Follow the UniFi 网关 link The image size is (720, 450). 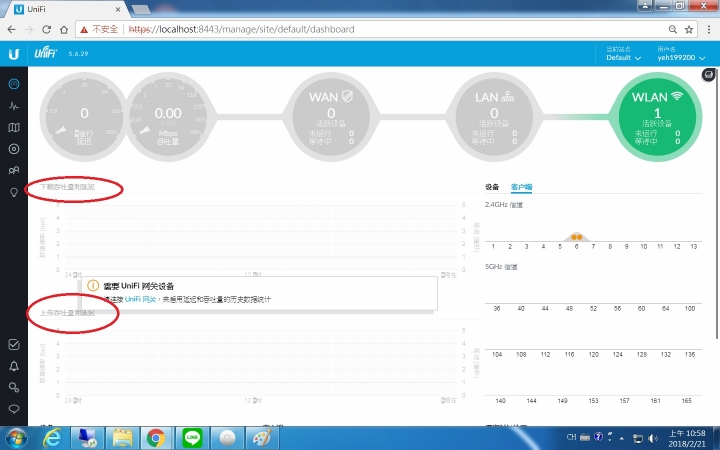click(x=141, y=299)
